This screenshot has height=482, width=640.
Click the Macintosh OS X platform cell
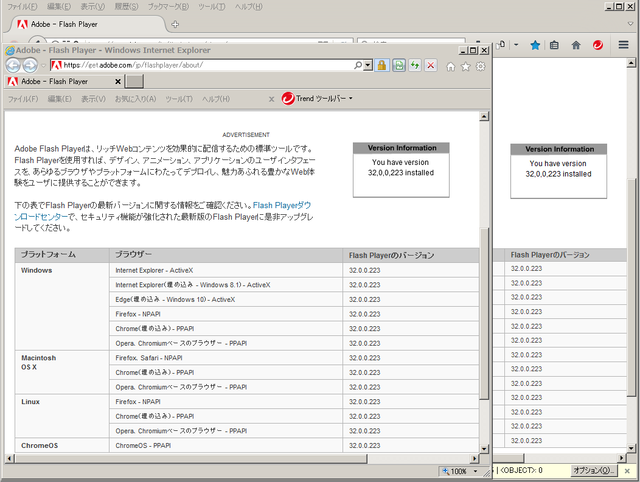[62, 372]
